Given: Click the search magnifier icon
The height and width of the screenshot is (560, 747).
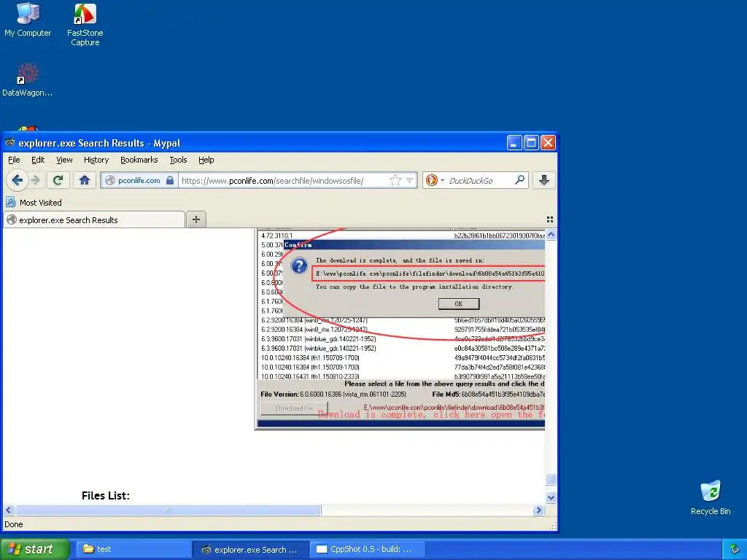Looking at the screenshot, I should pos(519,180).
